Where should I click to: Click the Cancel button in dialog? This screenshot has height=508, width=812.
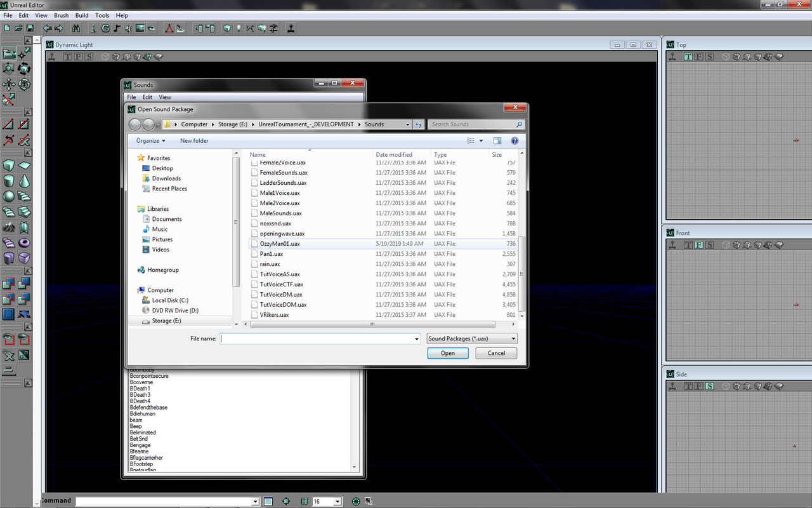point(496,353)
